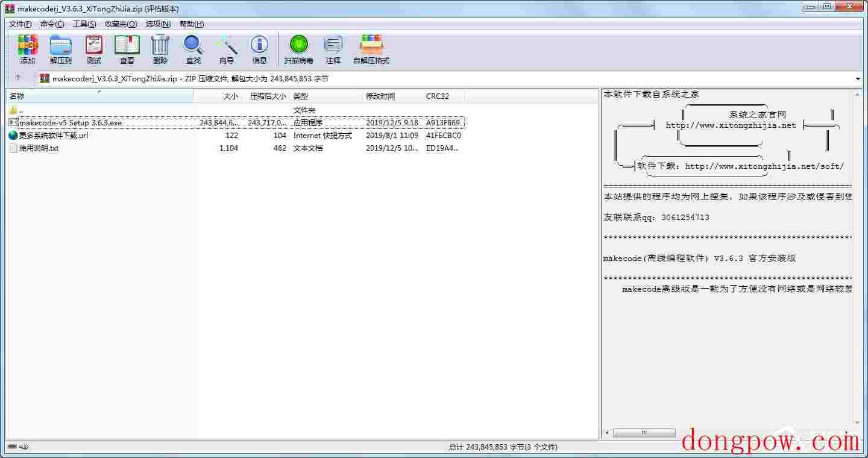The image size is (868, 458).
Task: Open the Commands (命令) menu
Action: (x=52, y=24)
